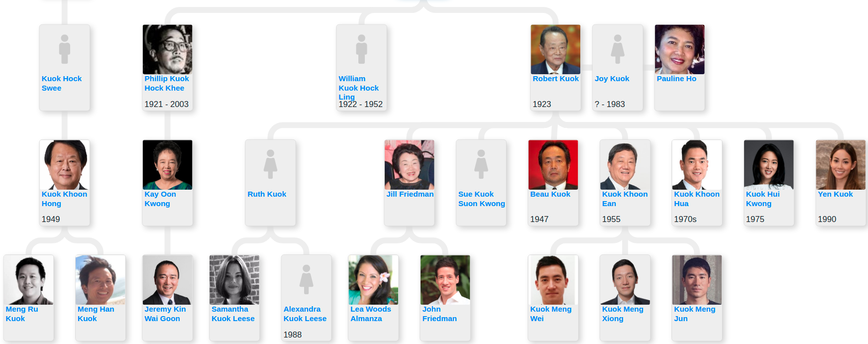Open Kuok Hui Kwong's portrait photo
The height and width of the screenshot is (344, 868).
(769, 165)
